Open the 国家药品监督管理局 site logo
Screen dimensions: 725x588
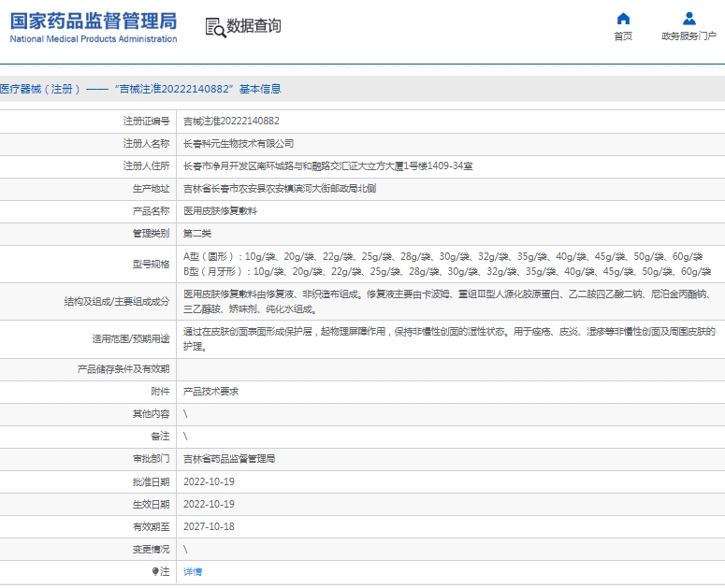94,27
